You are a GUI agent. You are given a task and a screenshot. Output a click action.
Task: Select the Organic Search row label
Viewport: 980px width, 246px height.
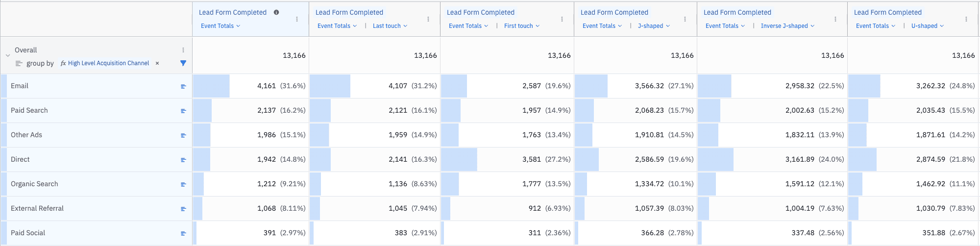(34, 184)
